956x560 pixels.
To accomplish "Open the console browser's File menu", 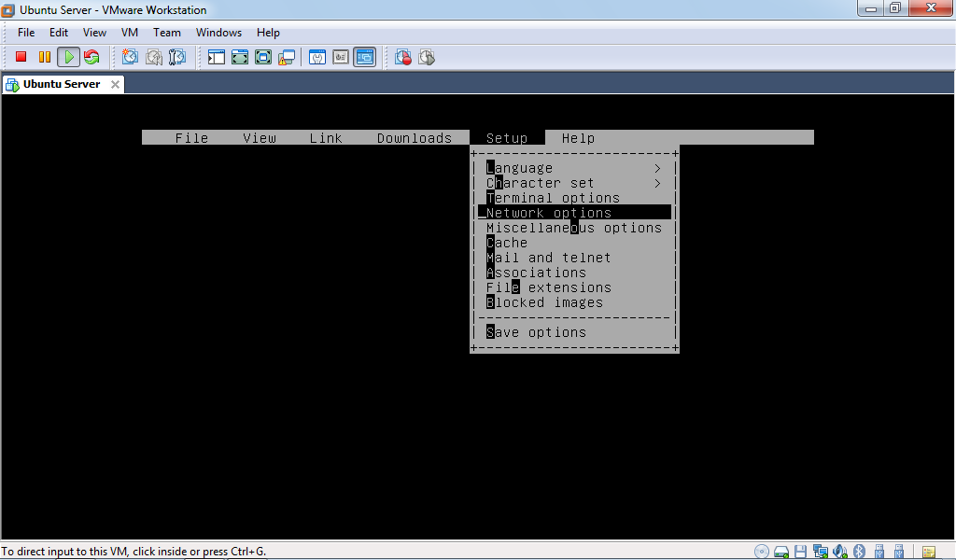I will click(191, 138).
